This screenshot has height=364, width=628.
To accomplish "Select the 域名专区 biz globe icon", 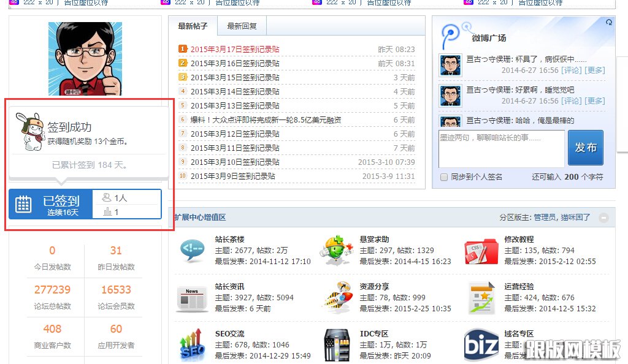I will click(x=481, y=344).
